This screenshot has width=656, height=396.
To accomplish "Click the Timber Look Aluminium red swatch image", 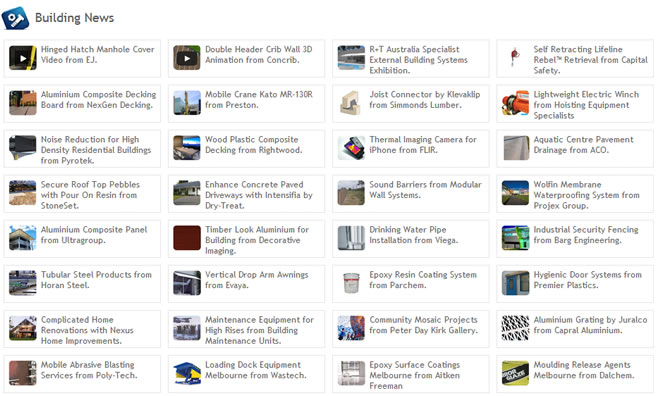I will (187, 238).
